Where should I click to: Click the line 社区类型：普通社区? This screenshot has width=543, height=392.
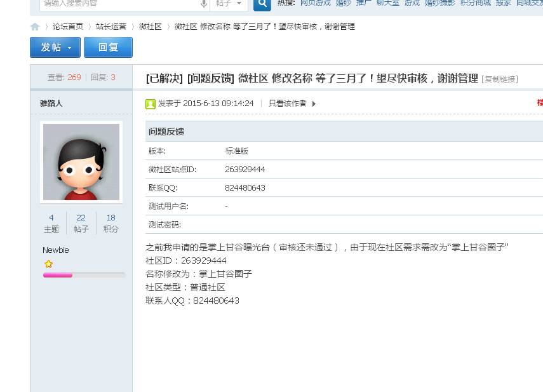tap(185, 287)
